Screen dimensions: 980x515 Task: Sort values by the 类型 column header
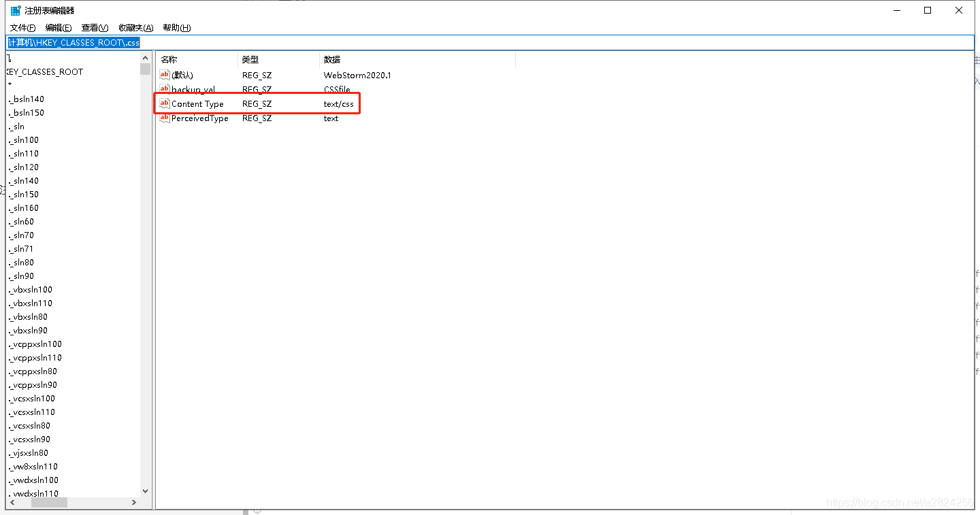250,59
